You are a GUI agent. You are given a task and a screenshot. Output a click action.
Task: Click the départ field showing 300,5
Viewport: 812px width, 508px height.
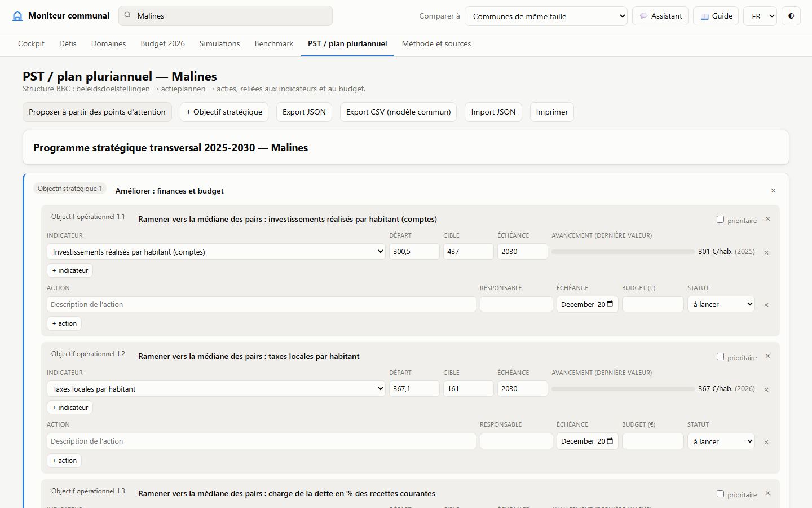click(414, 252)
